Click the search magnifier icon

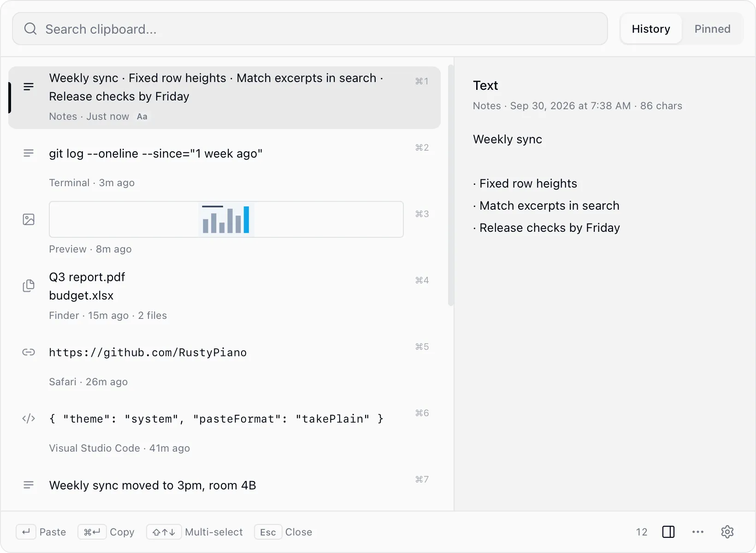pos(30,29)
